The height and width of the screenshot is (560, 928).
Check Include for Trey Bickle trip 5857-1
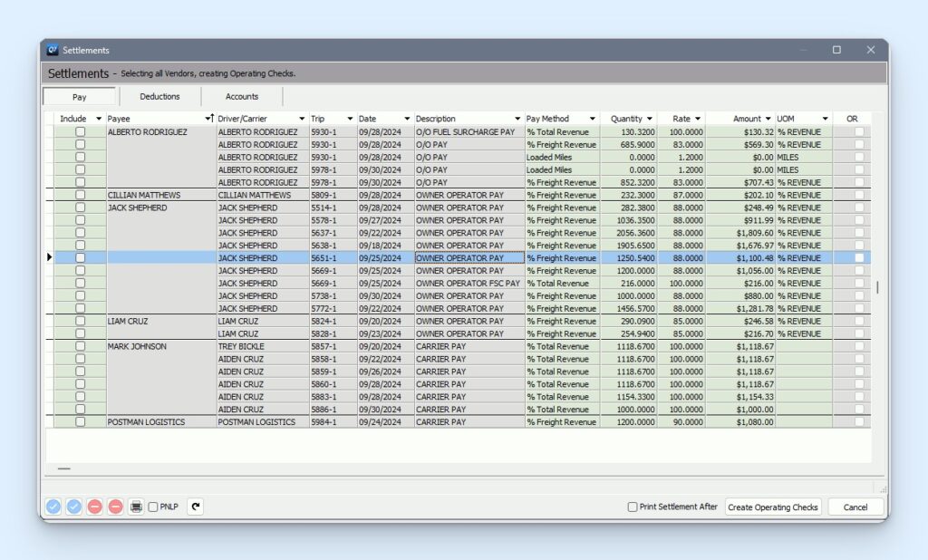81,346
